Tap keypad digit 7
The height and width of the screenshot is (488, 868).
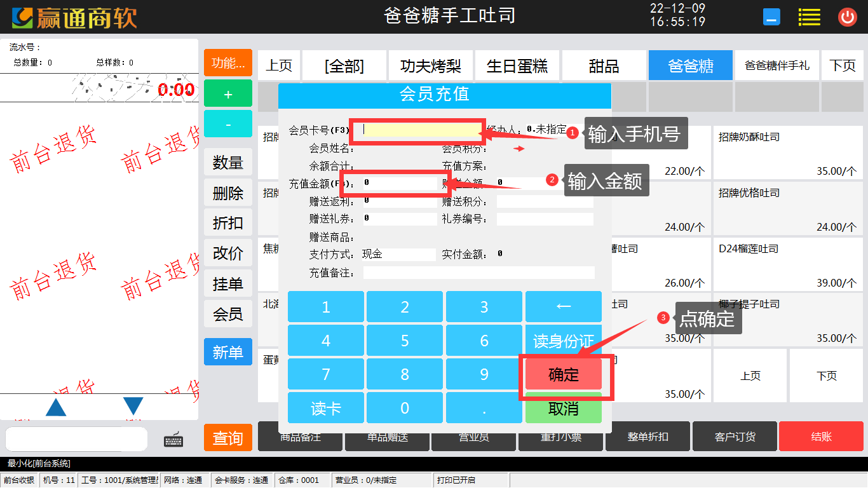tap(326, 374)
